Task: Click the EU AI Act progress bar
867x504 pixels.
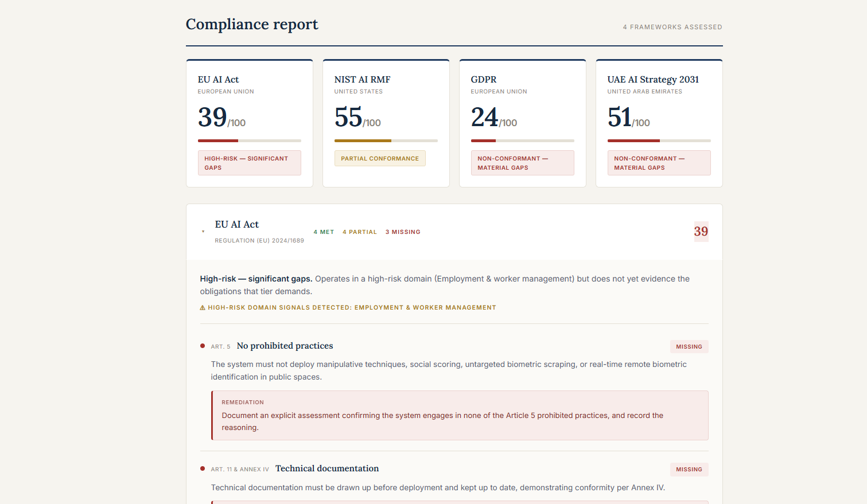Action: (x=250, y=140)
